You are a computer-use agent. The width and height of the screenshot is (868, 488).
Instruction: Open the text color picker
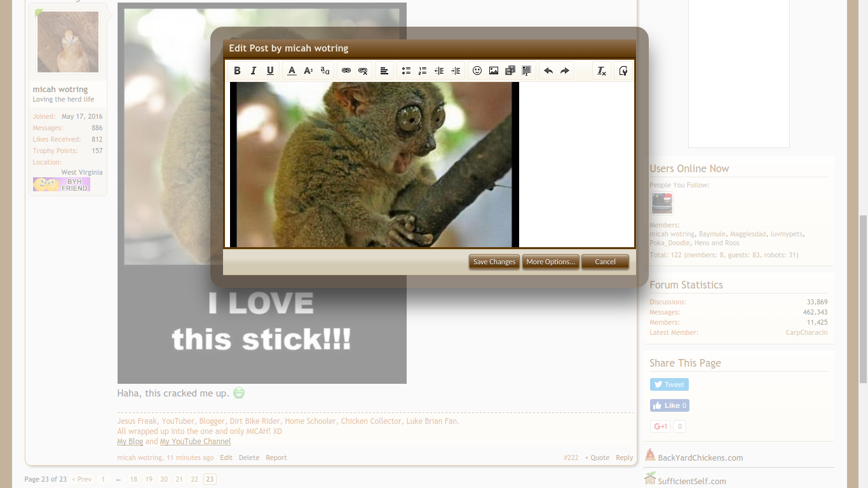pyautogui.click(x=292, y=71)
